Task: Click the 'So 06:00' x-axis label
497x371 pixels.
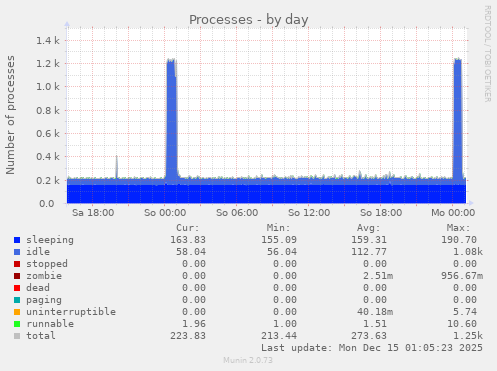Action: tap(237, 213)
